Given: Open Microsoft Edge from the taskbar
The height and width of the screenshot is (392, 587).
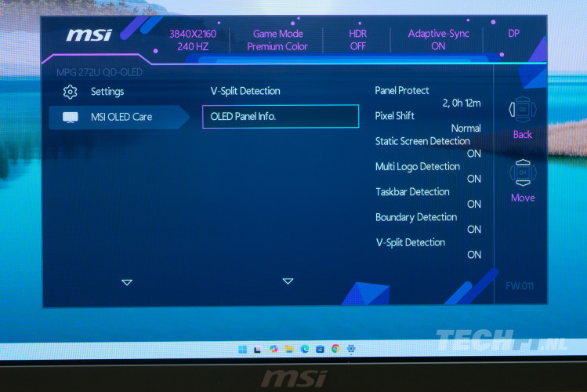Looking at the screenshot, I should [x=305, y=349].
